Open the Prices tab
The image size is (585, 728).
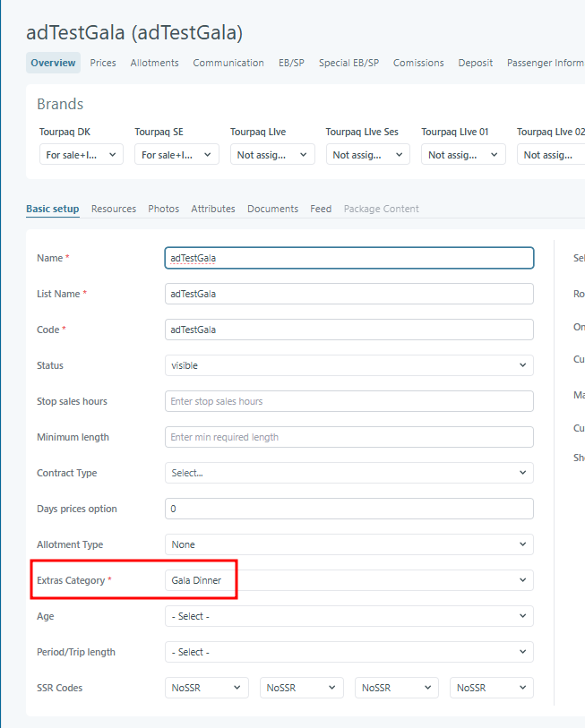click(x=103, y=63)
